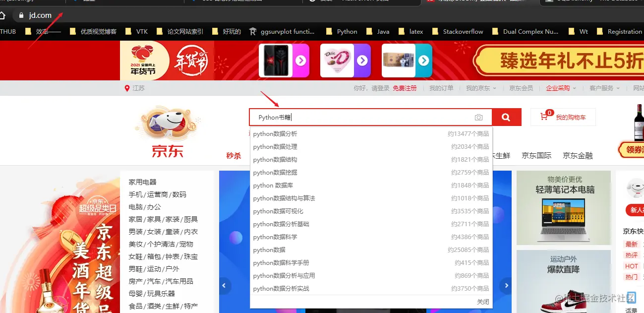The width and height of the screenshot is (644, 313).
Task: Open 手机 category in sidebar
Action: point(135,194)
